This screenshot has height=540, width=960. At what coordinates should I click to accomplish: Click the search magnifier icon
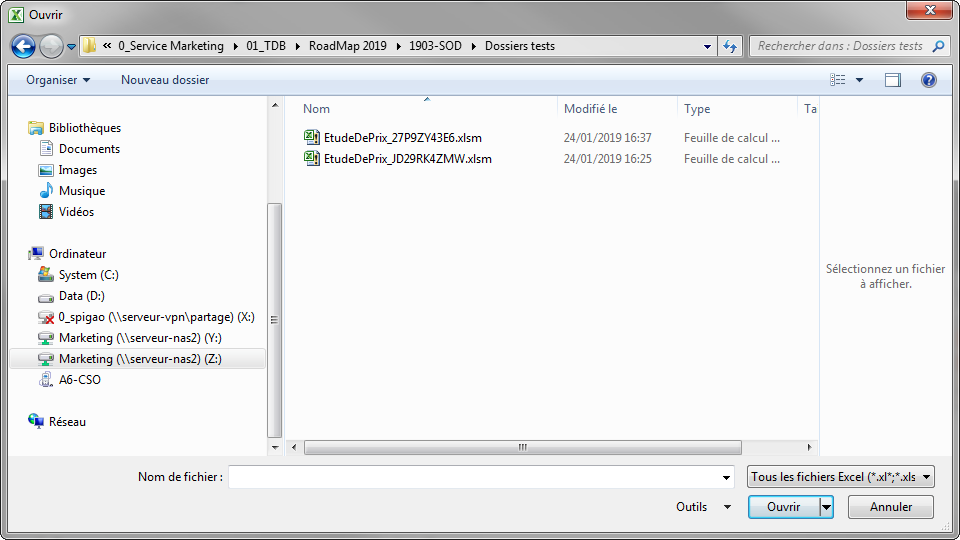pyautogui.click(x=938, y=46)
